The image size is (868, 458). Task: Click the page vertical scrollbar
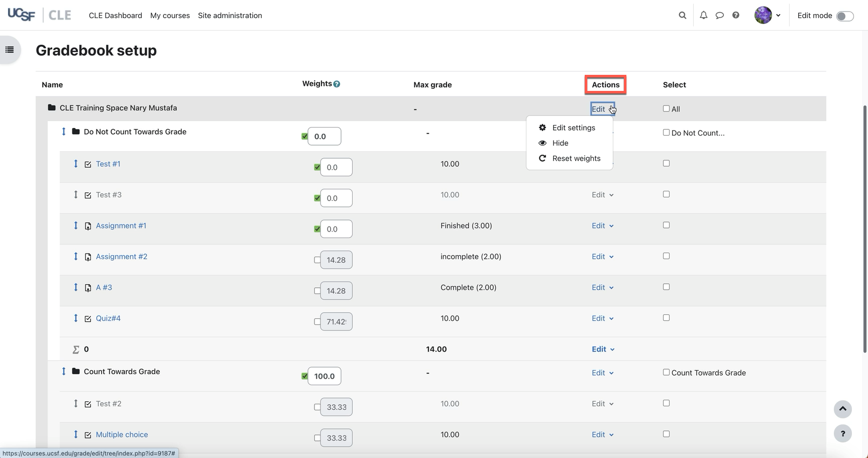click(x=865, y=228)
